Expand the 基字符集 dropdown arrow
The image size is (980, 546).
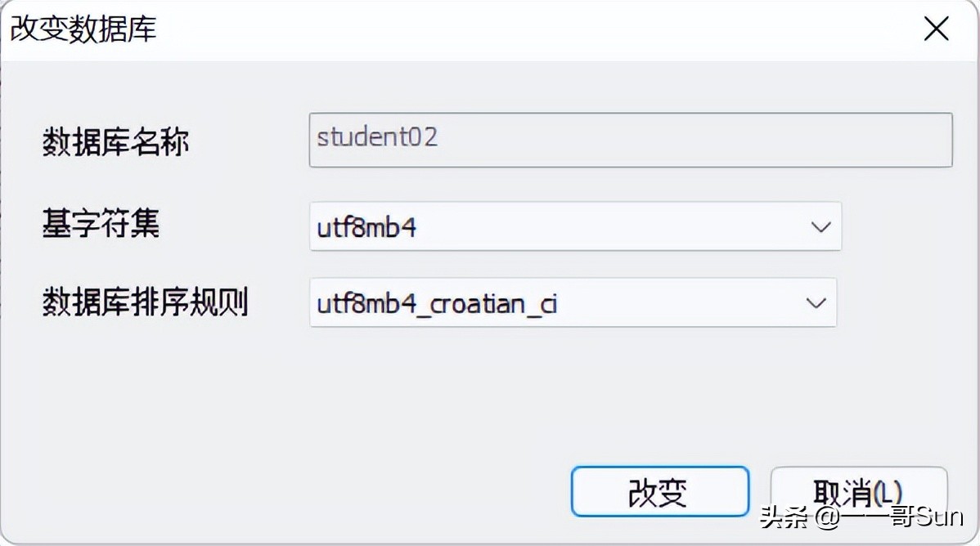820,227
